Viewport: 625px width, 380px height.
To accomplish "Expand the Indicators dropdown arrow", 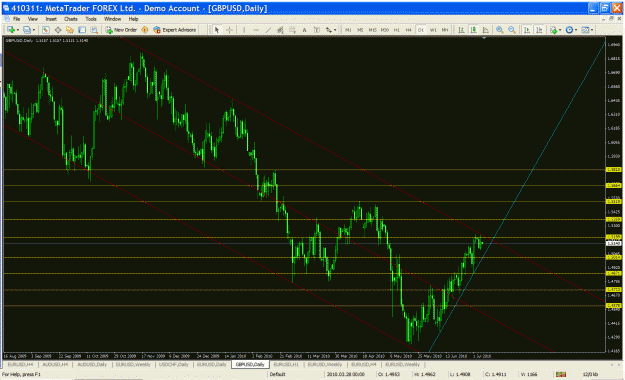I will point(560,30).
